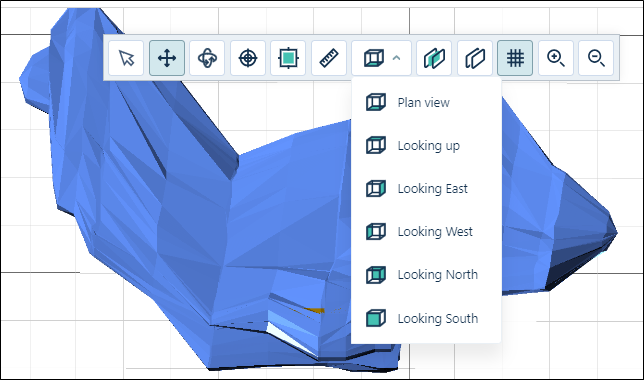Screen dimensions: 644x380
Task: Click the cube view preset button
Action: coord(374,58)
